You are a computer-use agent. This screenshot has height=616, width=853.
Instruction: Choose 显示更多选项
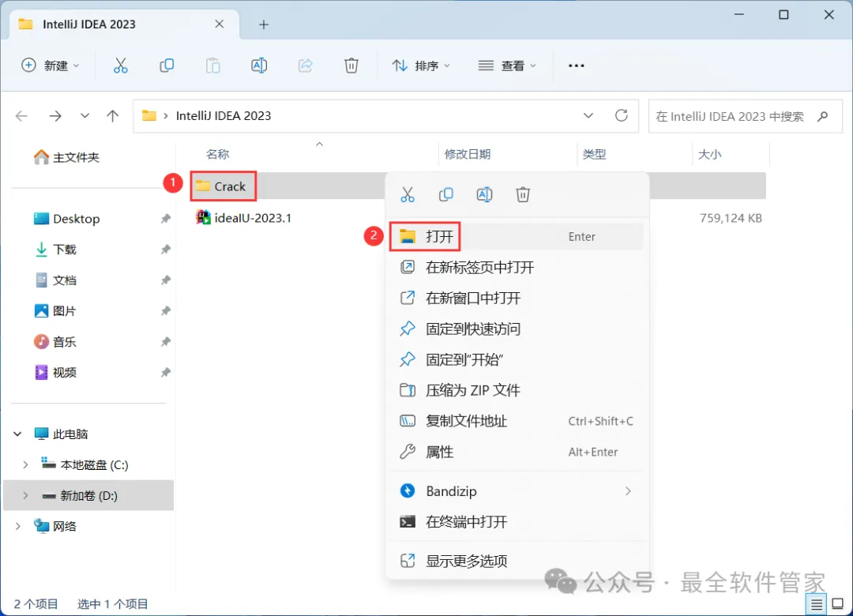(x=517, y=561)
